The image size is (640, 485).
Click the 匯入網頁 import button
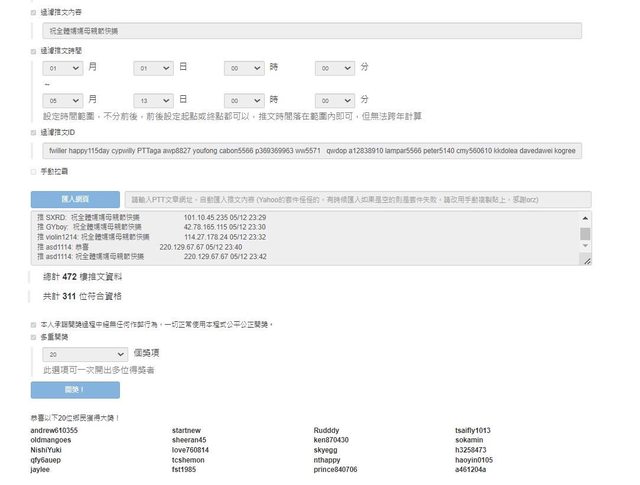coord(75,199)
